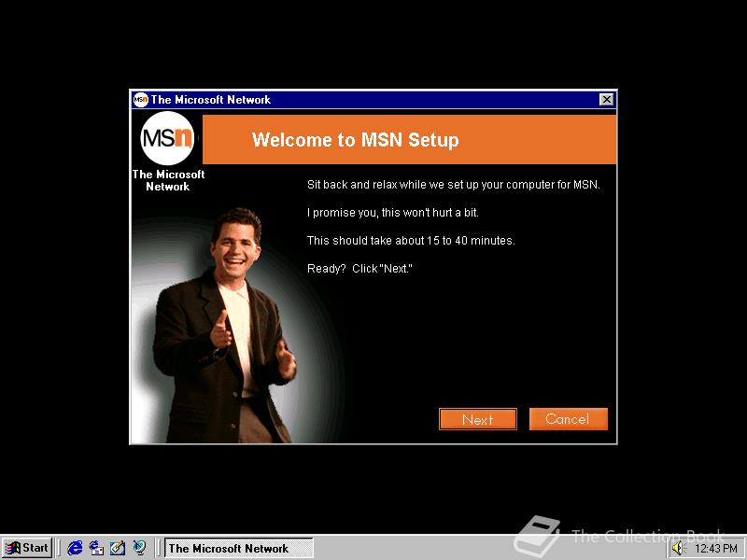The image size is (747, 560).
Task: Select The Microsoft Network taskbar button
Action: coord(239,548)
